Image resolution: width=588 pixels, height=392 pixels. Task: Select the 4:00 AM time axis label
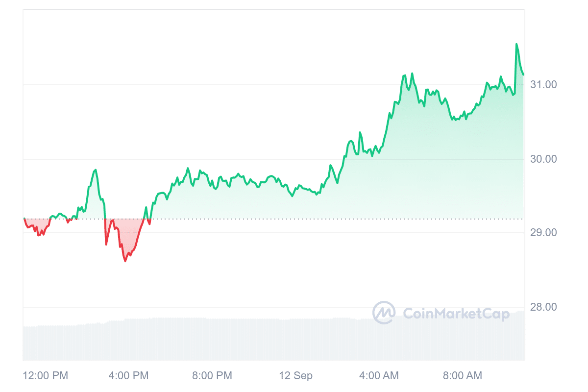point(379,376)
